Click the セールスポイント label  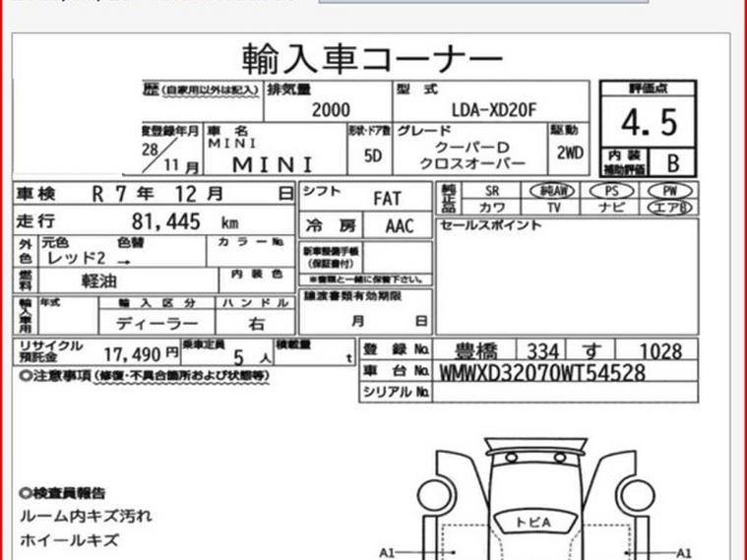pos(491,225)
